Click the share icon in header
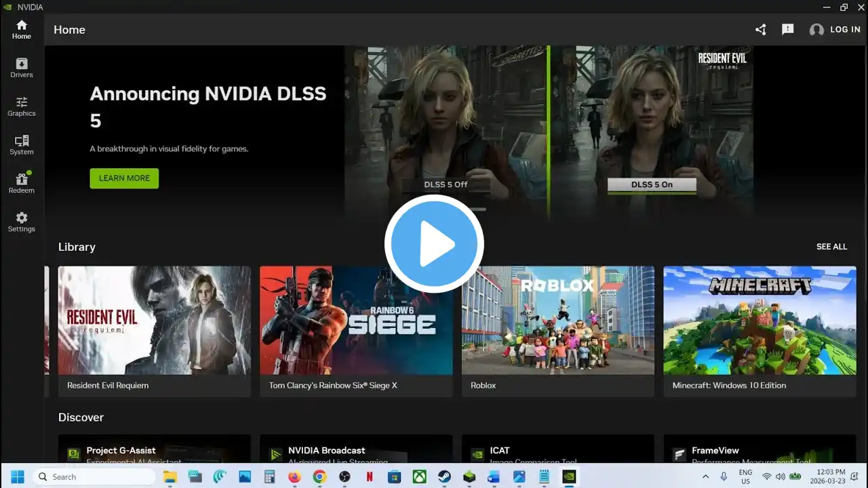This screenshot has width=868, height=488. tap(761, 30)
